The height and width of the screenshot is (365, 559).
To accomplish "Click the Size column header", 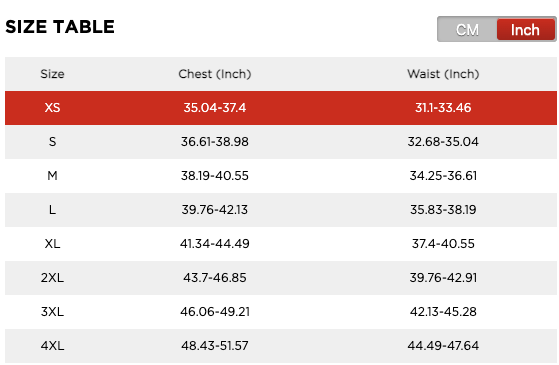I will (x=52, y=74).
